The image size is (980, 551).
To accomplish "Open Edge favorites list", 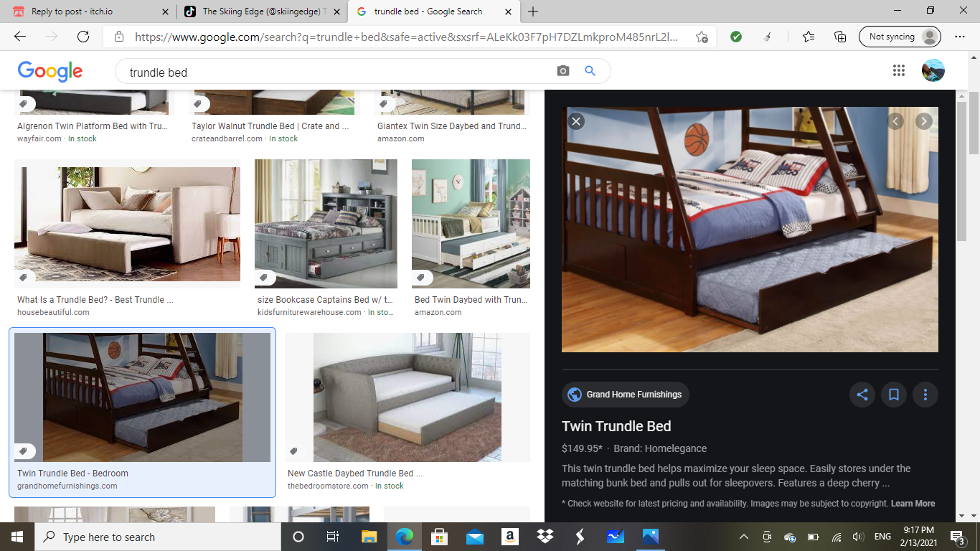I will (809, 37).
